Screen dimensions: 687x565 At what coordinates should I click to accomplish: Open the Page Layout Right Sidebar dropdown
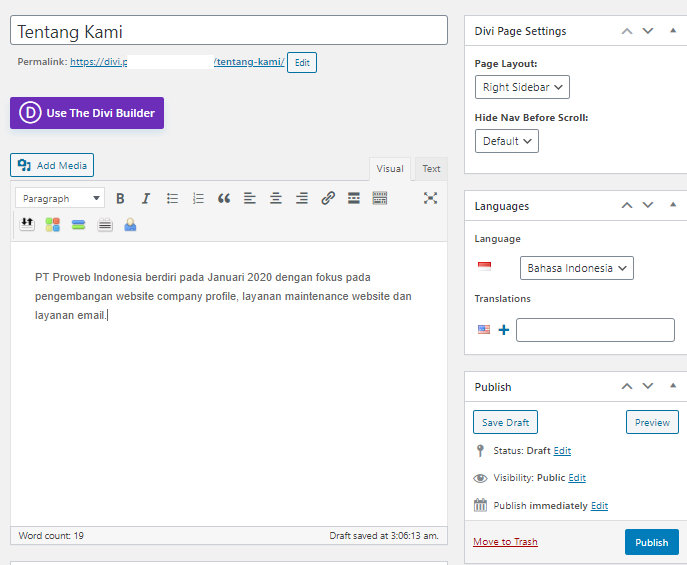click(x=522, y=87)
